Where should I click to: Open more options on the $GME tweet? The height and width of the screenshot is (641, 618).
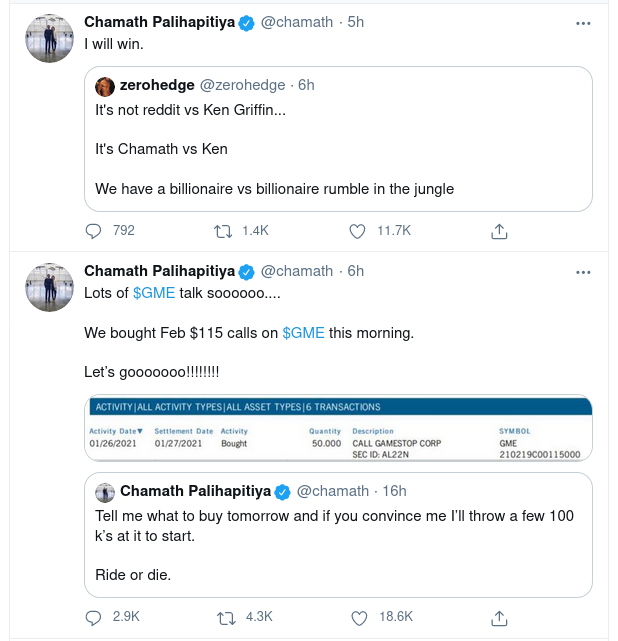[584, 271]
